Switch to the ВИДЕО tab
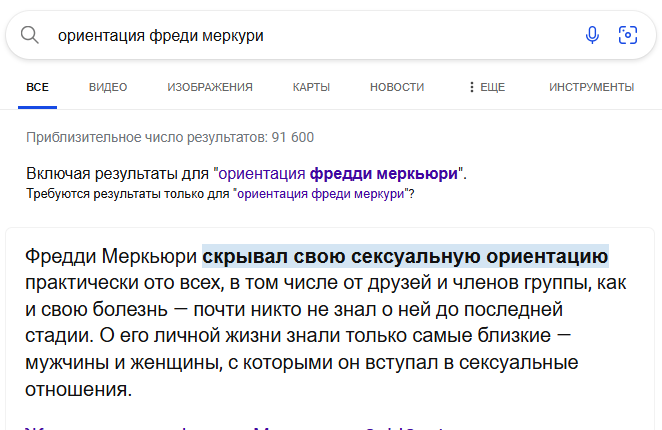Screen dimensions: 662x430 [x=108, y=87]
